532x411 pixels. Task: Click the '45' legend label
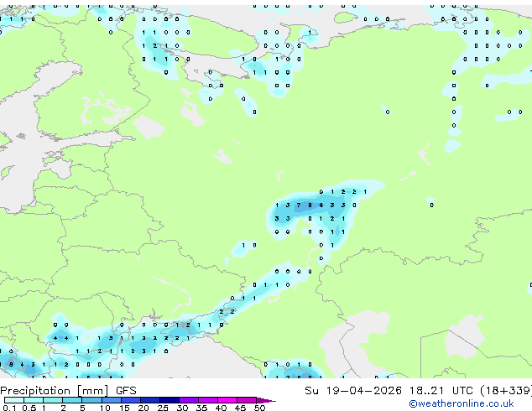point(240,408)
